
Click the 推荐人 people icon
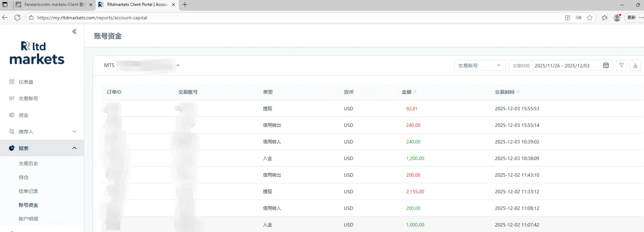(12, 132)
